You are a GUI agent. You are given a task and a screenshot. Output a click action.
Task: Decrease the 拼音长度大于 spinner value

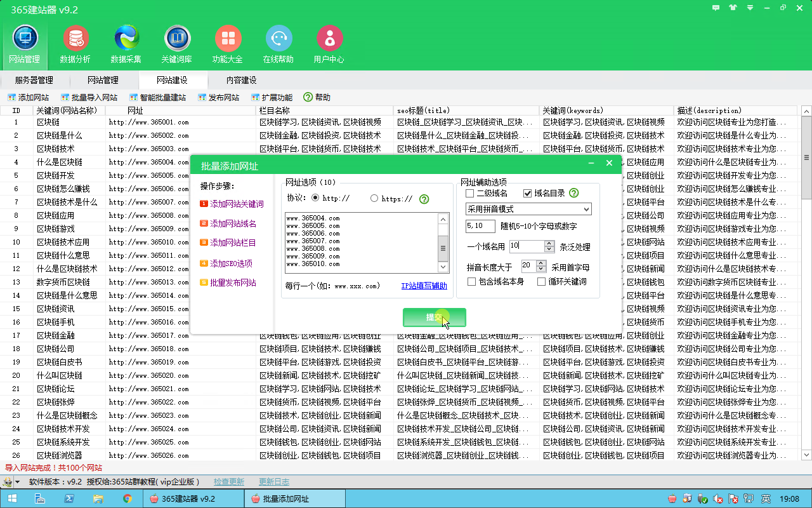(x=541, y=269)
